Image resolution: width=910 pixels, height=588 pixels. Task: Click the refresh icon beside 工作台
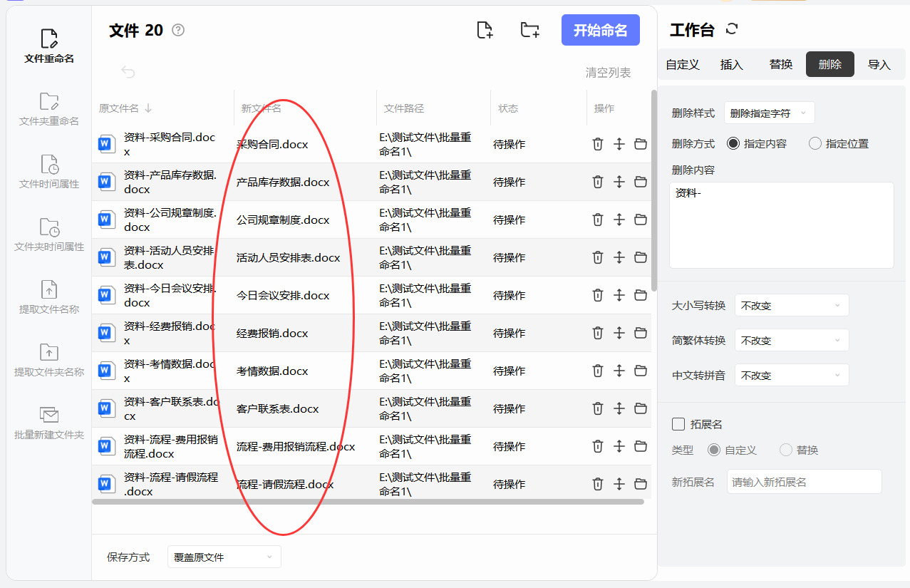click(x=732, y=29)
